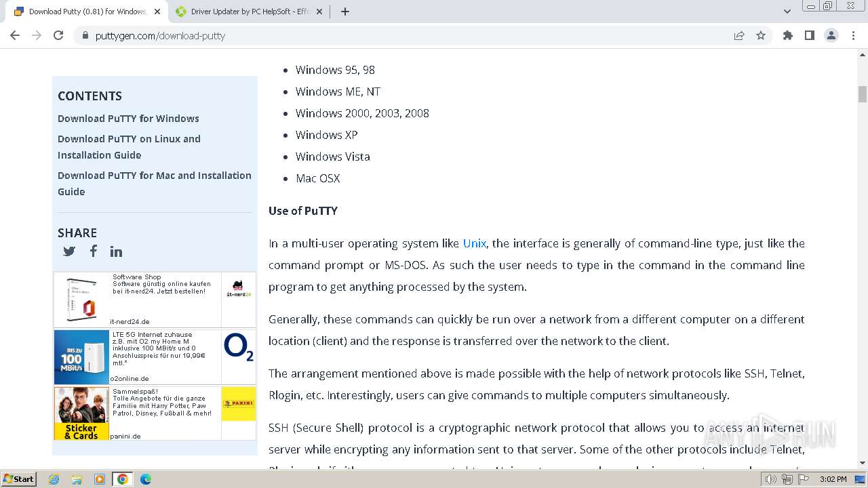Click the Mac OSX list item

click(318, 178)
